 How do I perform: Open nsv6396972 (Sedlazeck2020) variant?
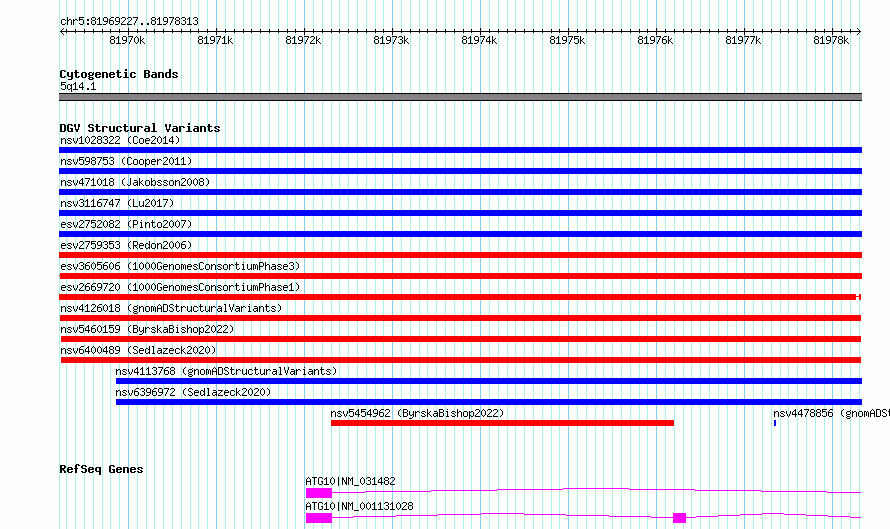[193, 392]
